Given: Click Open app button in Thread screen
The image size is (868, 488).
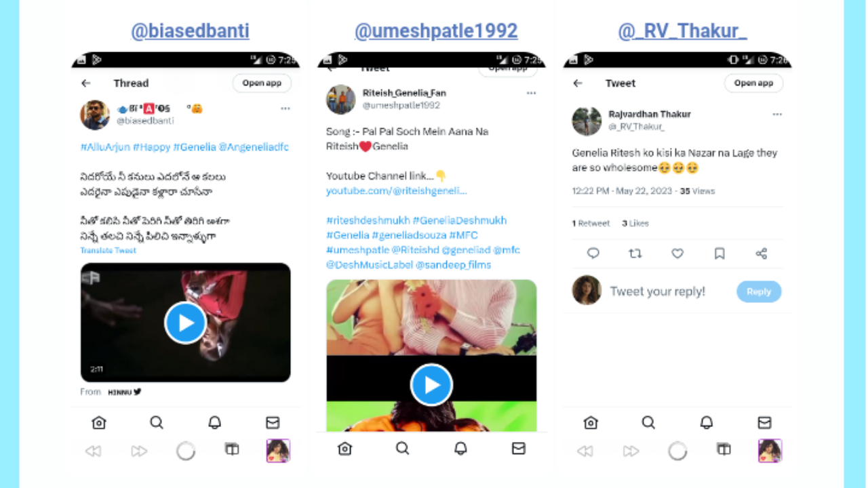Looking at the screenshot, I should 262,83.
